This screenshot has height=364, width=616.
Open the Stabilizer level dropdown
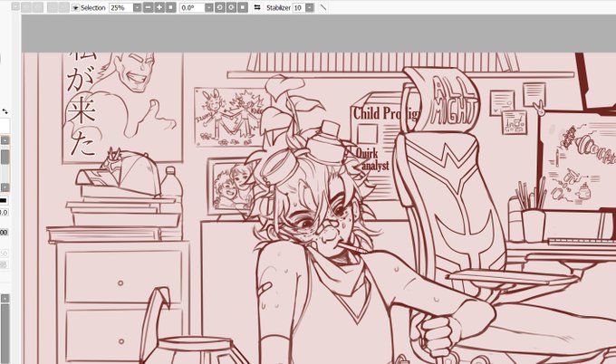point(310,8)
